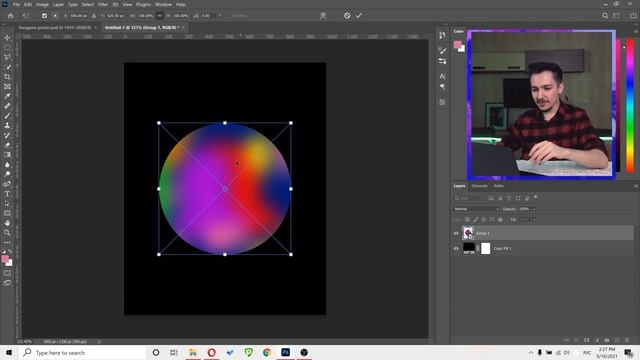This screenshot has width=640, height=360.
Task: Toggle lock image pixels brush icon
Action: (x=476, y=220)
